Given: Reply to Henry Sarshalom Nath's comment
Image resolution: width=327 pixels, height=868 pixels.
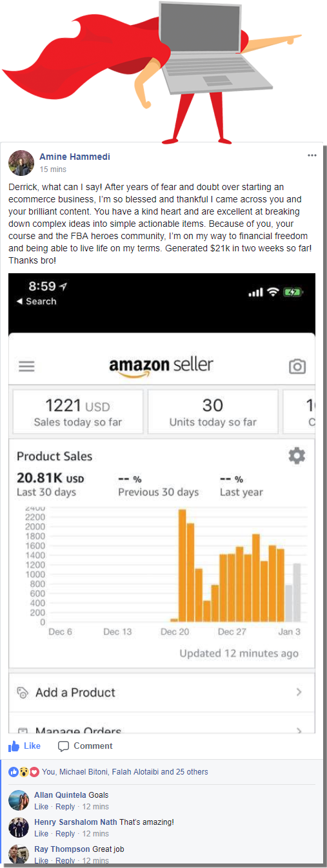Looking at the screenshot, I should coord(65,834).
